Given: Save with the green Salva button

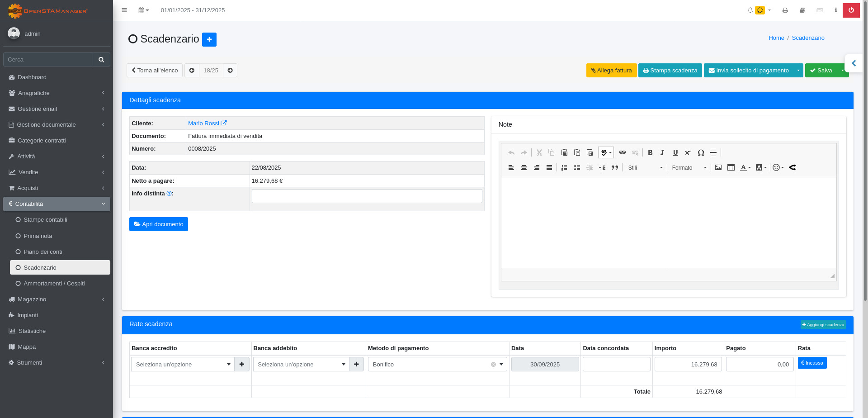Looking at the screenshot, I should [x=821, y=70].
